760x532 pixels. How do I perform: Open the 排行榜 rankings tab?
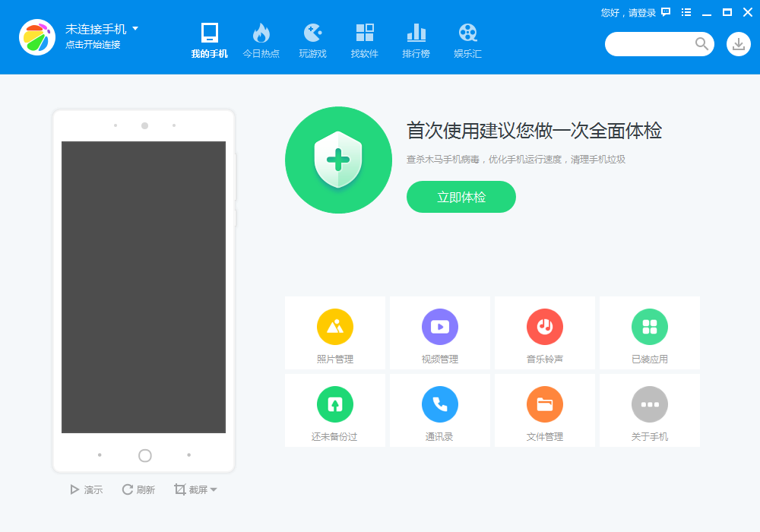[x=416, y=41]
